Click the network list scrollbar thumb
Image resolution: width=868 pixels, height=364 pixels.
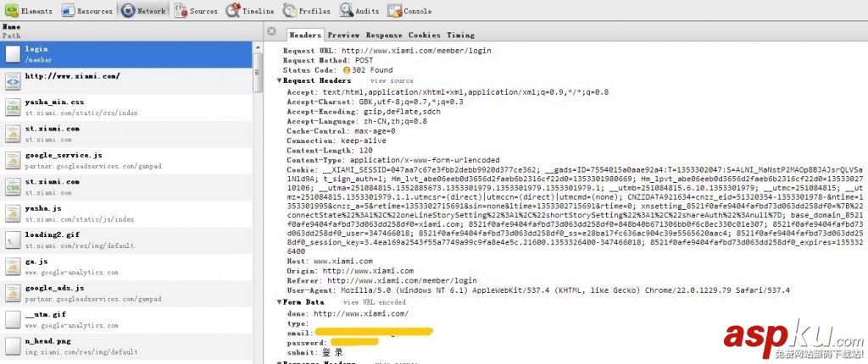coord(258,73)
